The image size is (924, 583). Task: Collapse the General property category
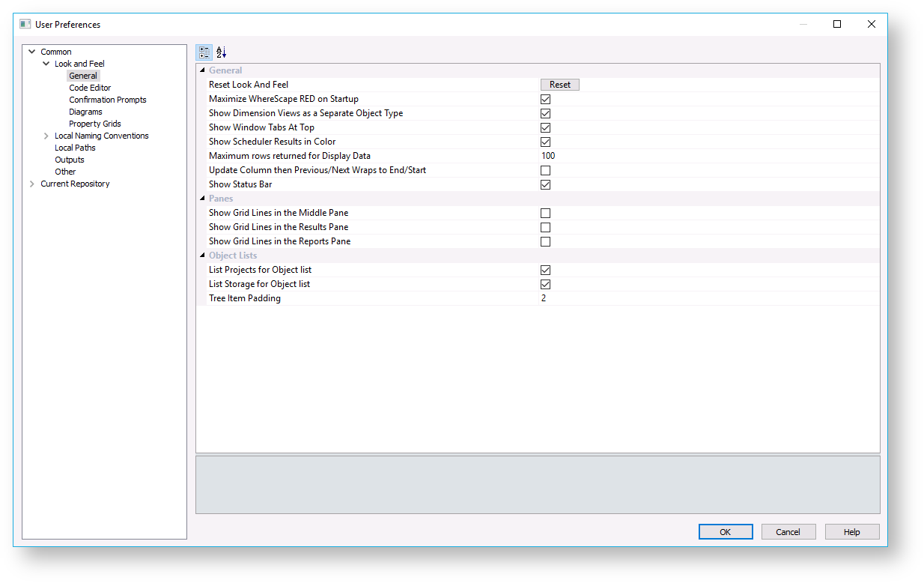(x=202, y=70)
